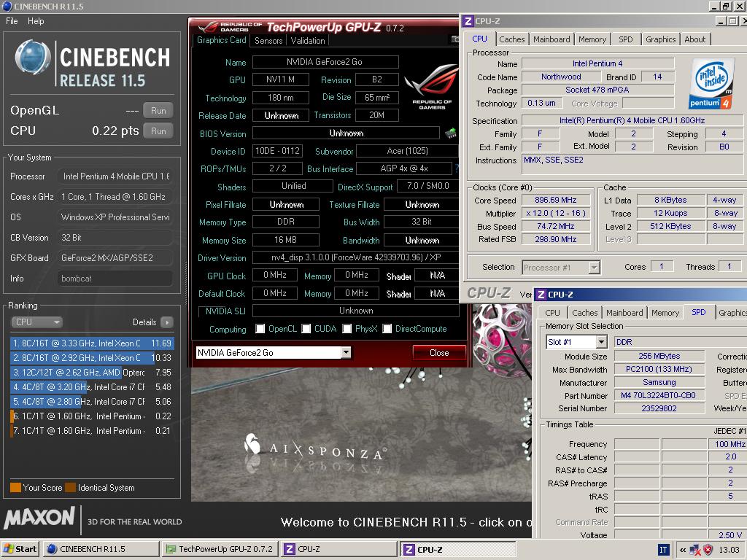Screen dimensions: 747x560
Task: Enable the OpenCL checkbox in GPU-Z
Action: [x=260, y=329]
